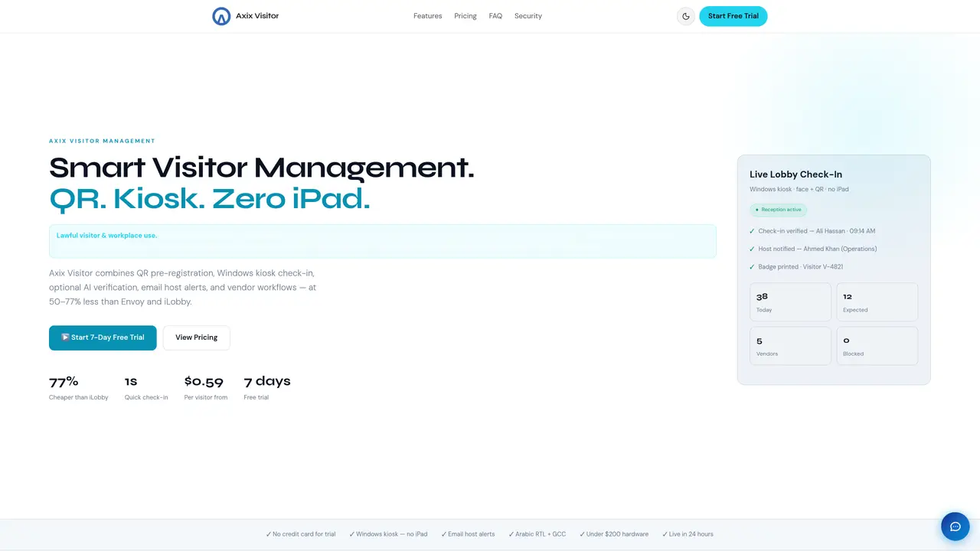Viewport: 980px width, 551px height.
Task: Click the Reception active status badge
Action: pos(779,210)
